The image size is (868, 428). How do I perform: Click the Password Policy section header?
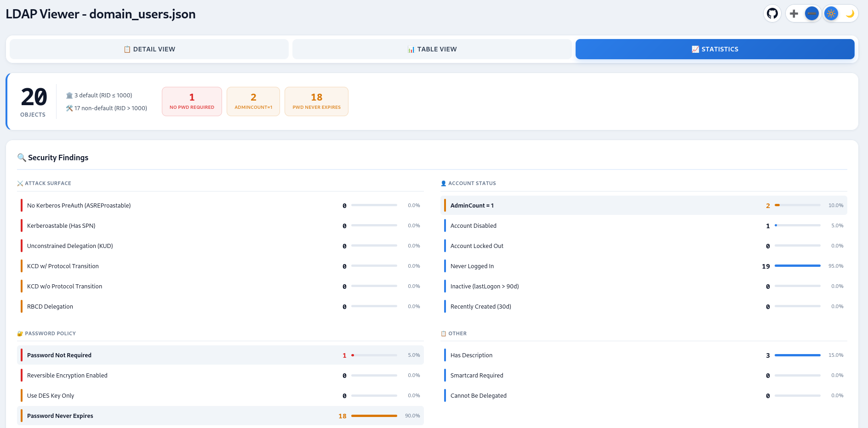pos(46,333)
